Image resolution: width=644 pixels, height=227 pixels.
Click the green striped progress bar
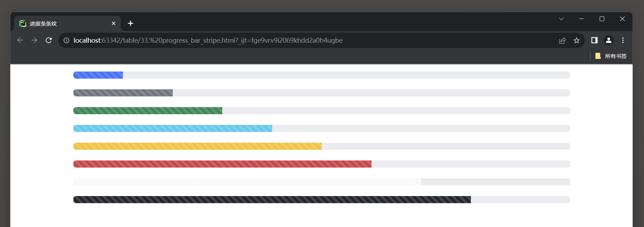[148, 111]
